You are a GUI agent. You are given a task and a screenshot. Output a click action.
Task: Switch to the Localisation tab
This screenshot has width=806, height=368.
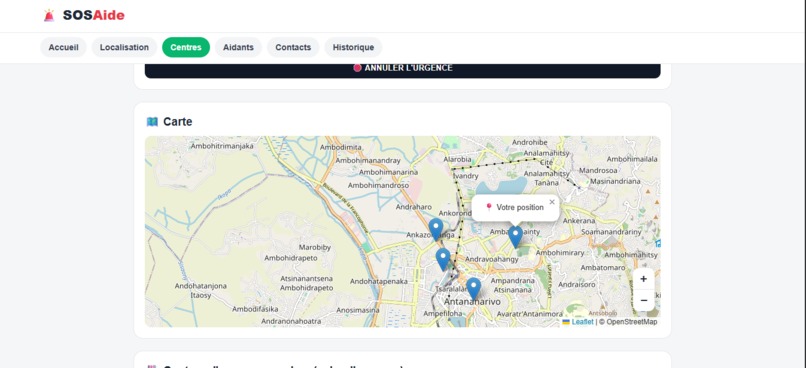point(124,47)
